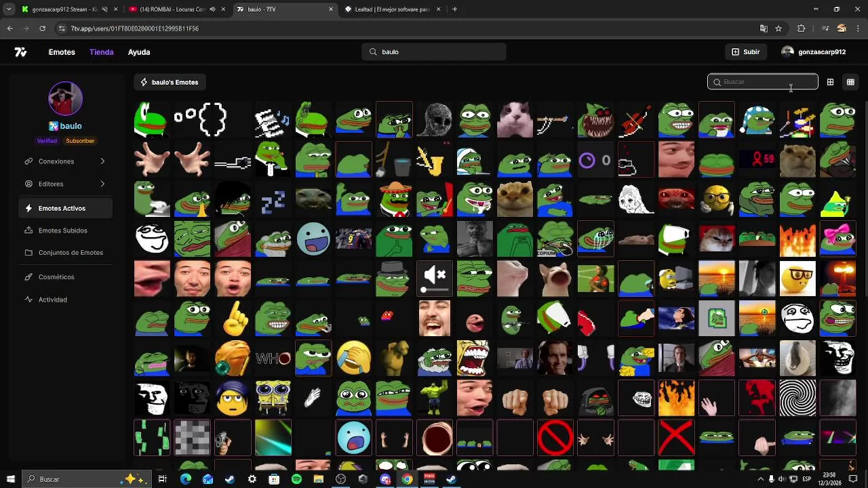Open Spotify from the Windows taskbar

pyautogui.click(x=296, y=479)
